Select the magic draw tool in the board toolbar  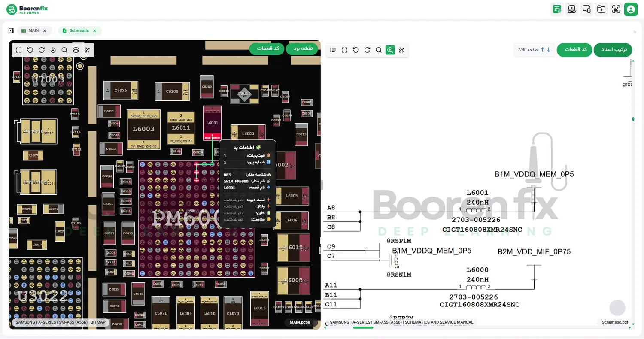pyautogui.click(x=87, y=50)
